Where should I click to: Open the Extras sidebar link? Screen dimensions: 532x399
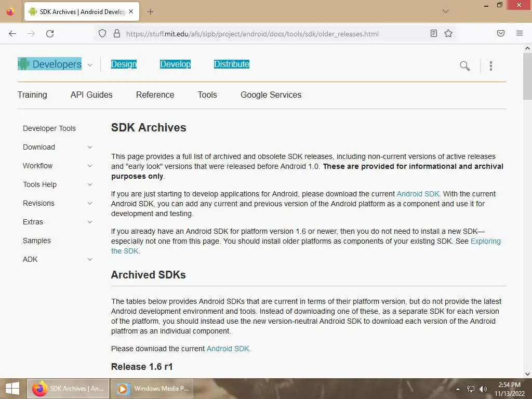[33, 222]
